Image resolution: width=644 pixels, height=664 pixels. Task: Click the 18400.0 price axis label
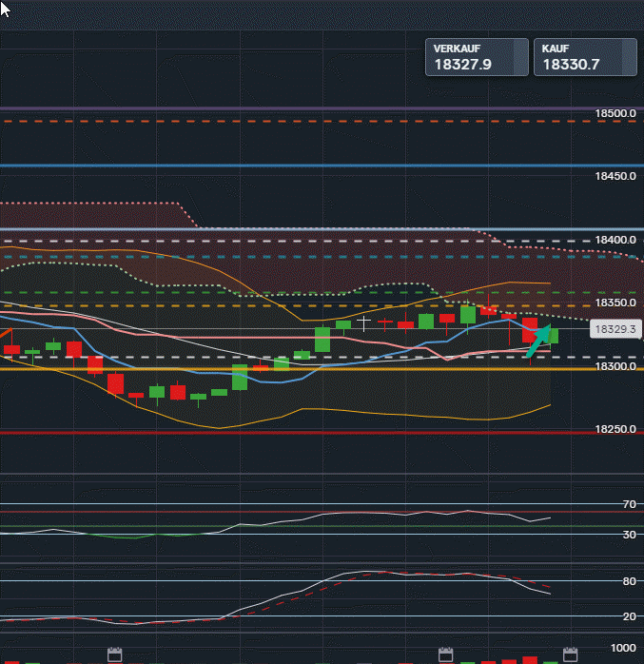[x=615, y=240]
